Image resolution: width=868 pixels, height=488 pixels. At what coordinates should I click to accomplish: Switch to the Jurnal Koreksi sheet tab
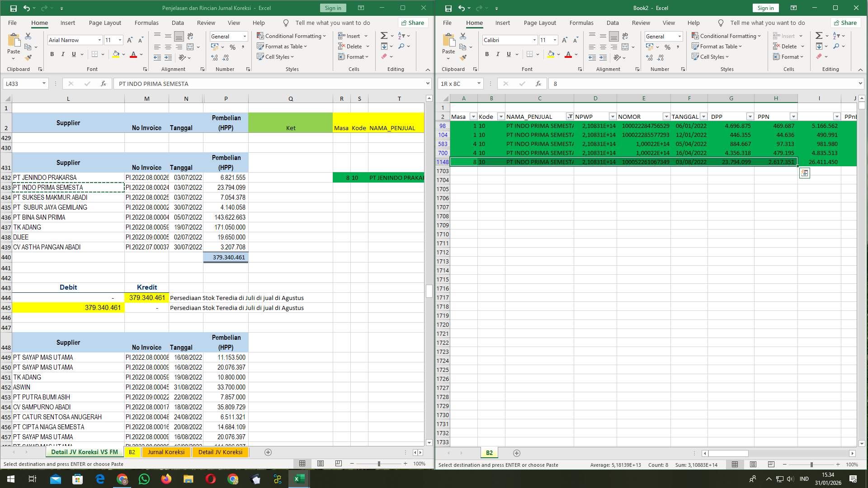coord(166,452)
